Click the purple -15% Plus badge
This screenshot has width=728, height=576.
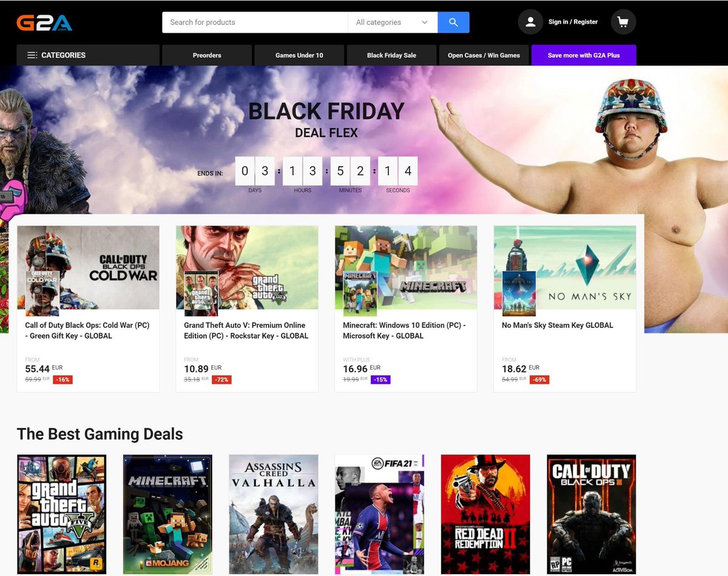[x=380, y=380]
